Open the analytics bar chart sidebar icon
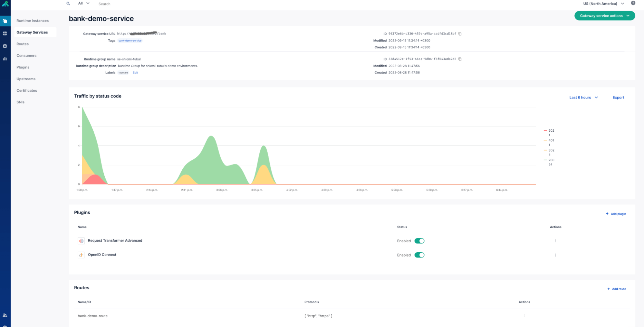 tap(5, 59)
